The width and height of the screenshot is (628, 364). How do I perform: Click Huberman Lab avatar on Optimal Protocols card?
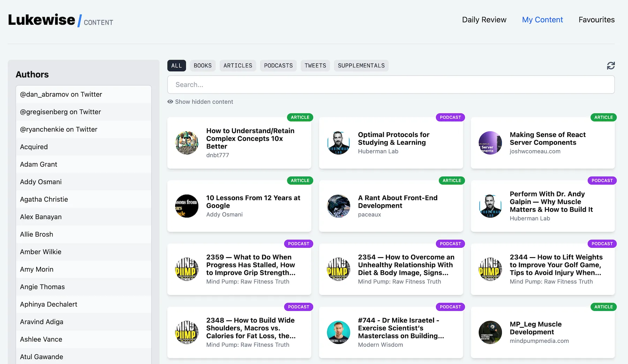coord(338,143)
